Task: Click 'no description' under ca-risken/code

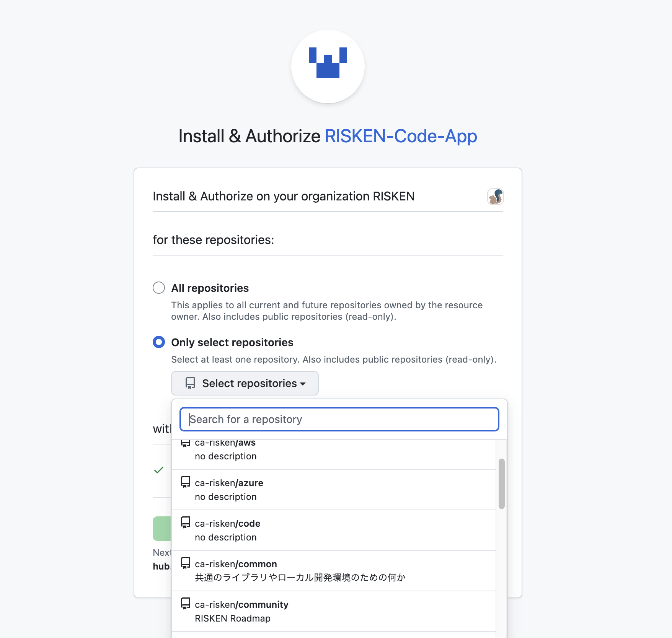Action: coord(226,537)
